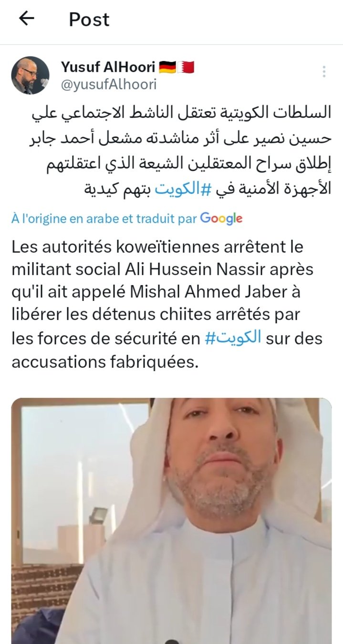Visit the @yusufAlhoori handle
This screenshot has height=644, width=343.
(109, 85)
